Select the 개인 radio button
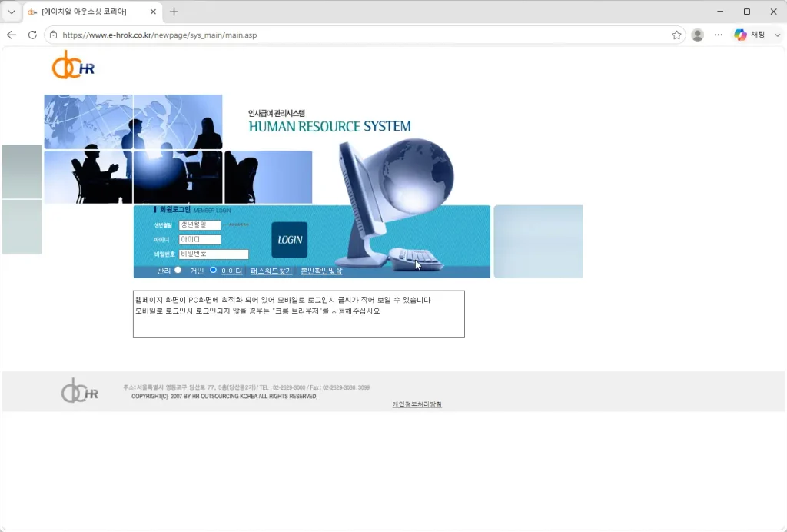787x532 pixels. click(213, 270)
